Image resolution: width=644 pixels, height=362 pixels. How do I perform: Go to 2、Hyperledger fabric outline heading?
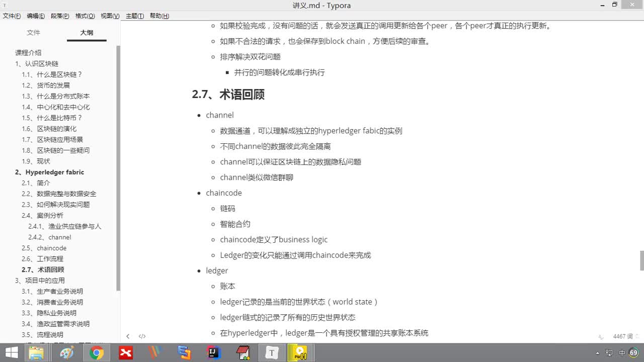49,172
